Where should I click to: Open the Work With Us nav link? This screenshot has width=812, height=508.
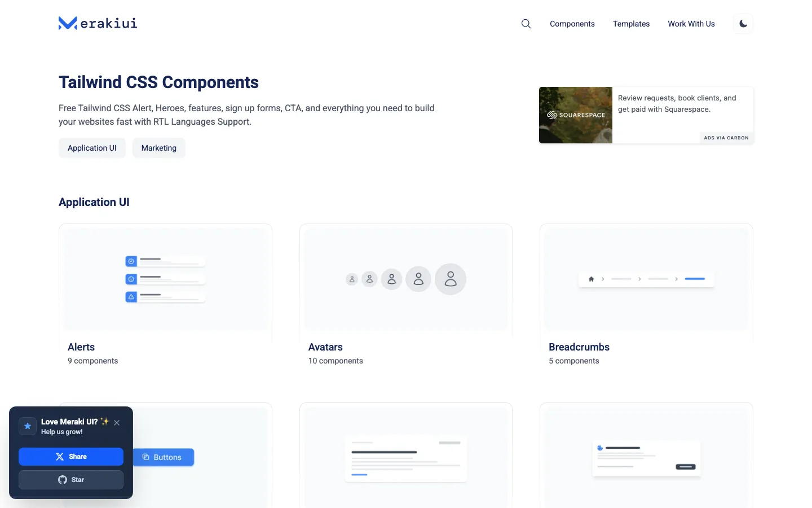click(691, 24)
